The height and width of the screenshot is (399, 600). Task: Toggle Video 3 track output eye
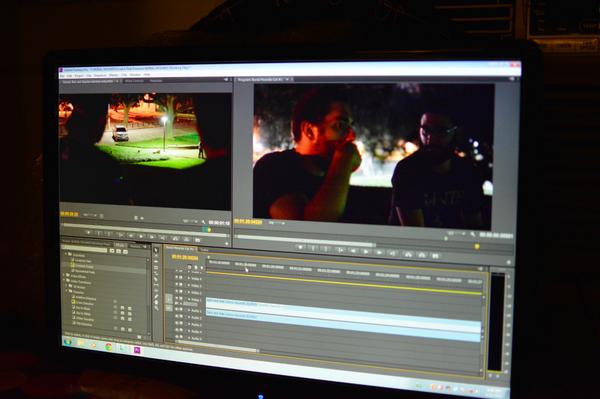coord(177,285)
